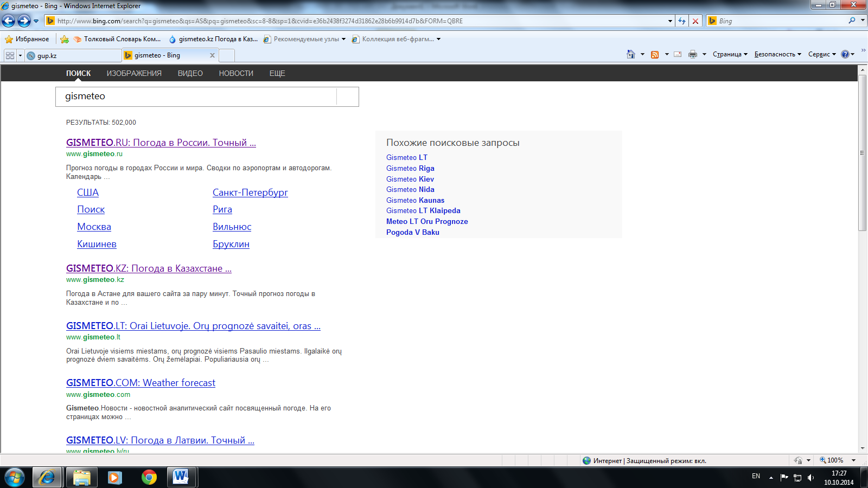Expand the command bar overflow chevron

pos(863,50)
